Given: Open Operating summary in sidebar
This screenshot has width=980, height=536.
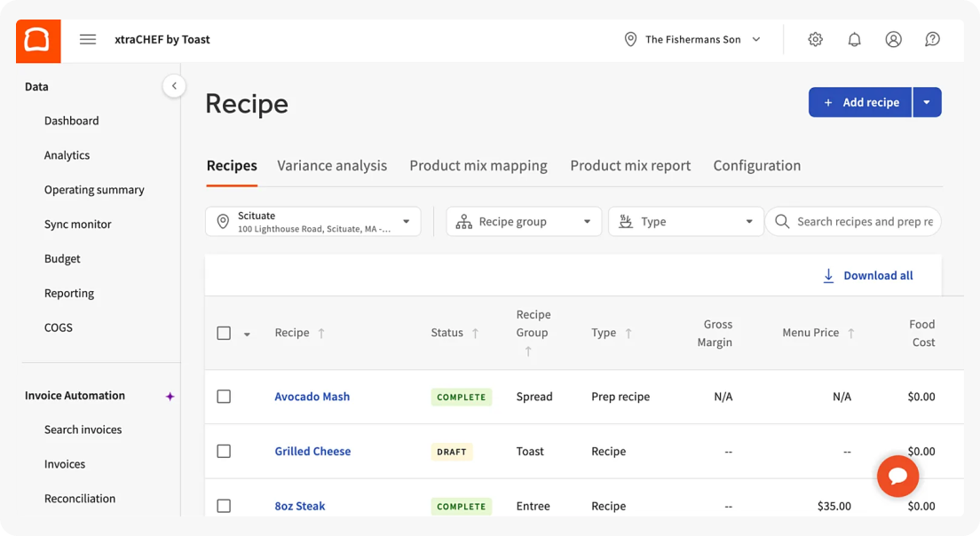Looking at the screenshot, I should (94, 190).
